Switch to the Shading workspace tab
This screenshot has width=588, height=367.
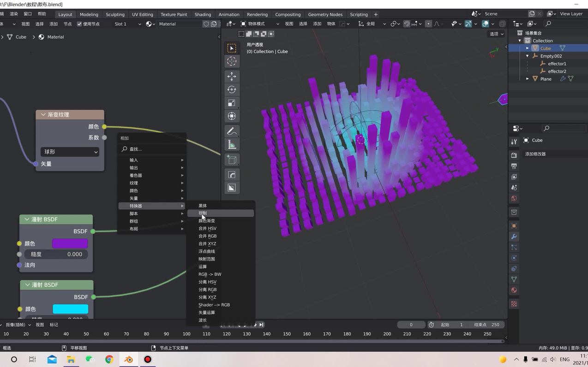coord(203,14)
